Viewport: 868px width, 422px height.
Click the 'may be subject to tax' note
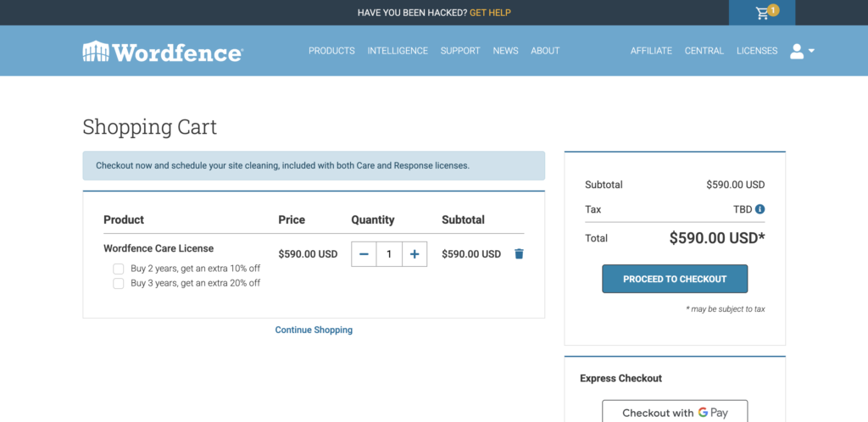[x=726, y=309]
